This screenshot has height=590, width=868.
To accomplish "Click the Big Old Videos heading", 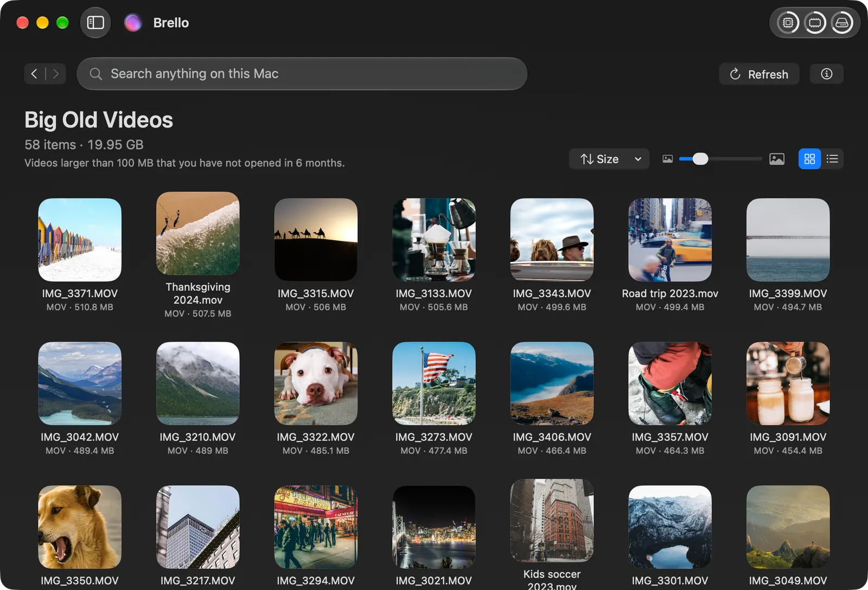I will [x=99, y=120].
